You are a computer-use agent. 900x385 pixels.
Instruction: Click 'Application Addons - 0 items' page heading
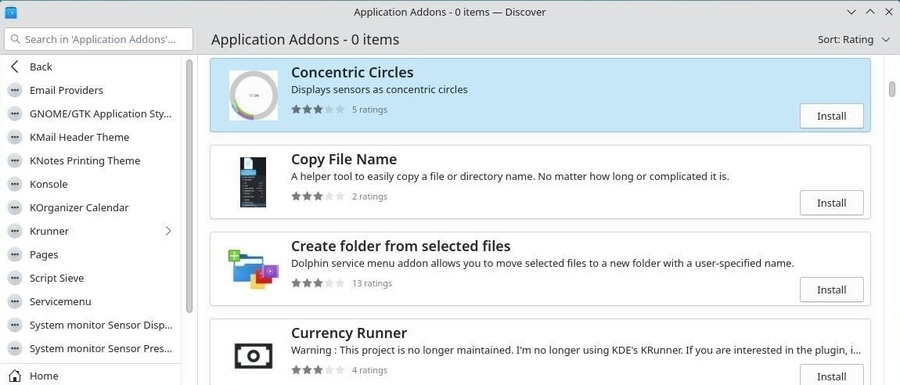(x=305, y=40)
